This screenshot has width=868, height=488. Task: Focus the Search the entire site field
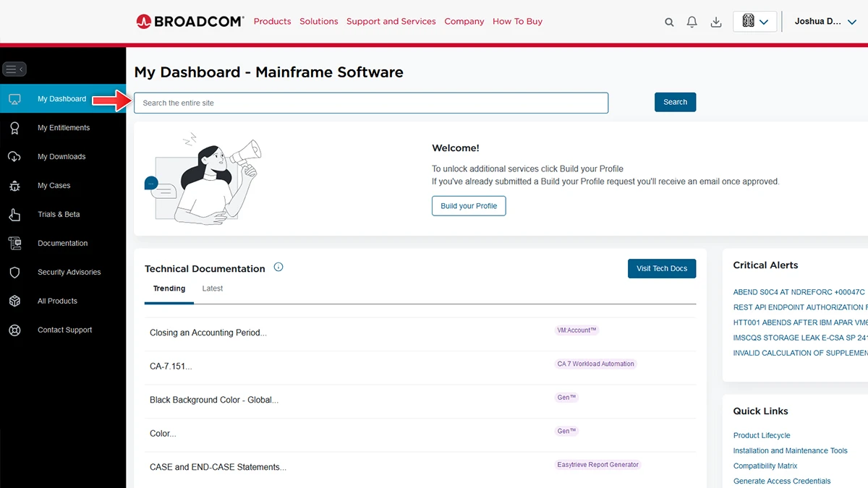(x=371, y=103)
